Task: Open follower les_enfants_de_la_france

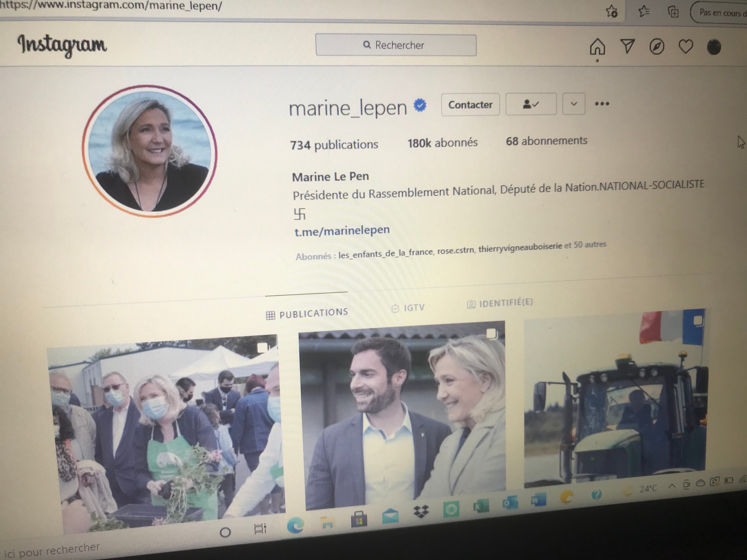Action: 386,254
